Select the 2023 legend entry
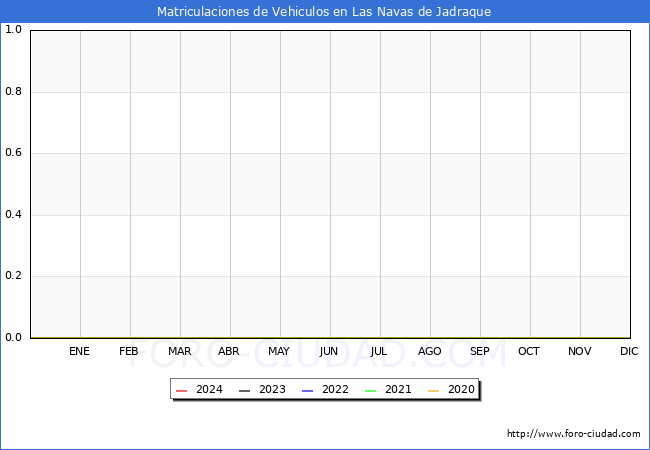650x450 pixels. [x=262, y=390]
